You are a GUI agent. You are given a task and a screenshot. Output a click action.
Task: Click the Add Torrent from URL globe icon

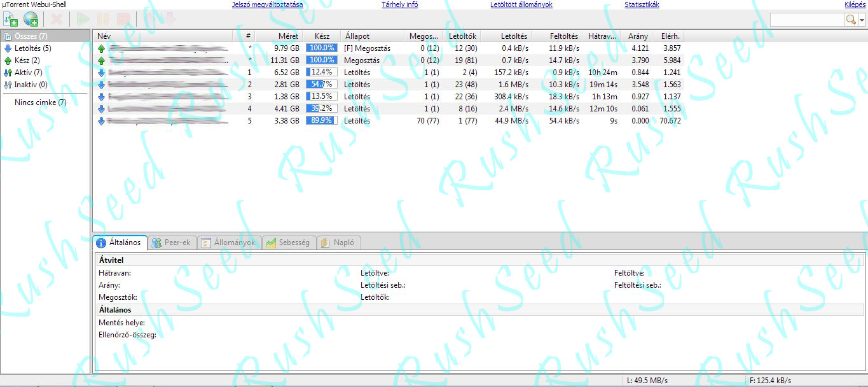pyautogui.click(x=30, y=20)
